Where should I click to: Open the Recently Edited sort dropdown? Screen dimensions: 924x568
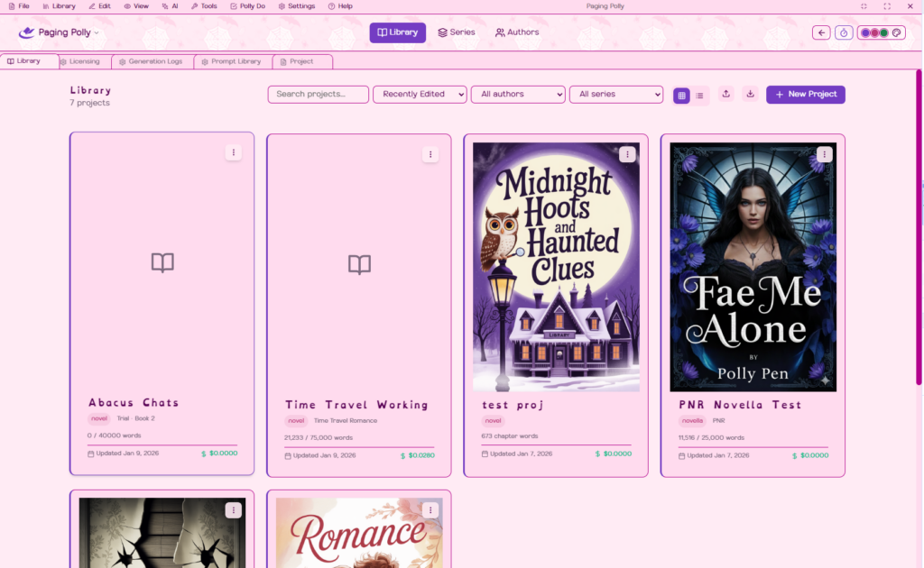[x=420, y=94]
